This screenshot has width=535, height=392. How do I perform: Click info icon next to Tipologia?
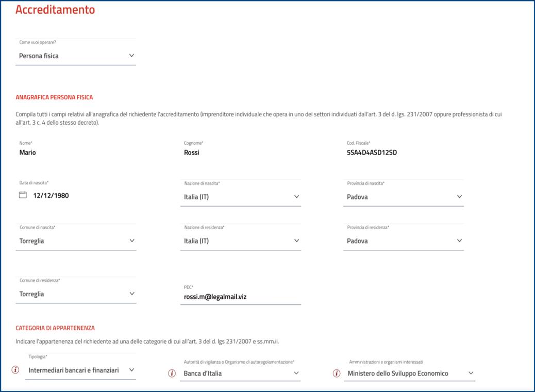tap(15, 370)
